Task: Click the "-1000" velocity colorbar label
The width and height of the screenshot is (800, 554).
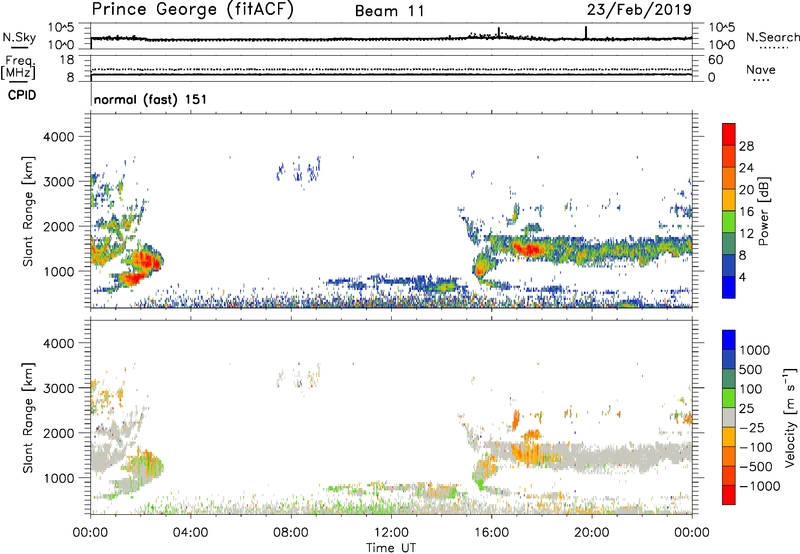Action: (760, 486)
